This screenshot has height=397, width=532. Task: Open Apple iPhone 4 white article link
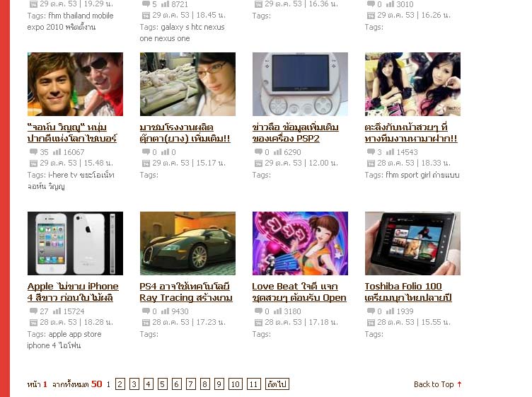click(73, 292)
